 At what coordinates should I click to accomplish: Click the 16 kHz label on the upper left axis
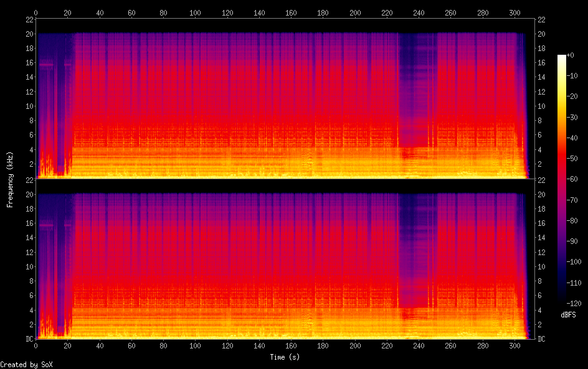(29, 63)
